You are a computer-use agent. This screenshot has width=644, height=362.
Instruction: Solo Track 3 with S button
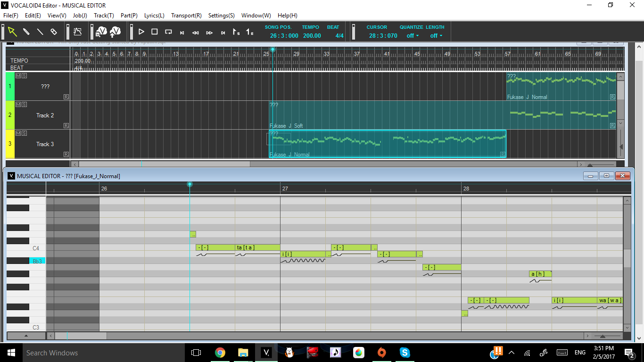click(x=24, y=133)
